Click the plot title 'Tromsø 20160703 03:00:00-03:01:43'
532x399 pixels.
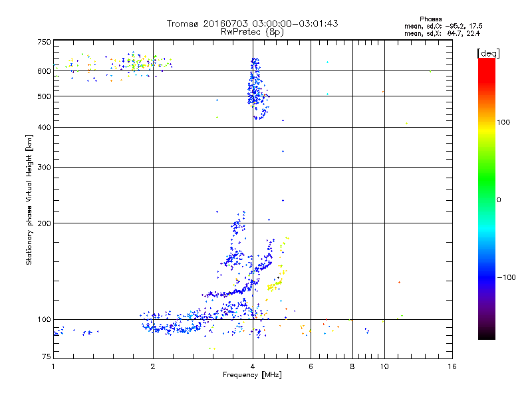(x=252, y=23)
